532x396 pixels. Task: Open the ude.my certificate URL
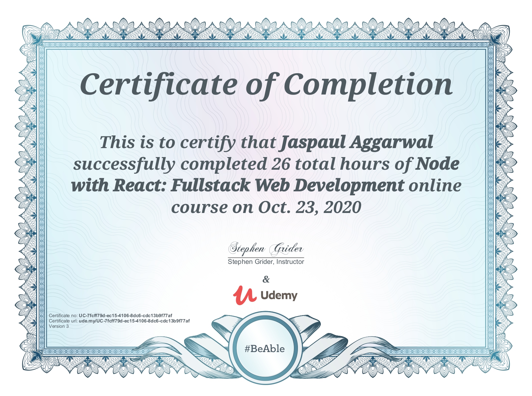pos(134,321)
